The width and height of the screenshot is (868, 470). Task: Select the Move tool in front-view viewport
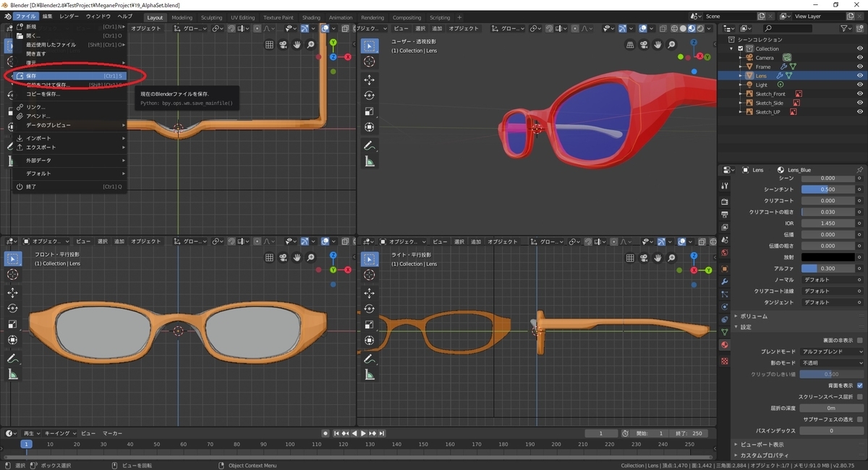(12, 293)
